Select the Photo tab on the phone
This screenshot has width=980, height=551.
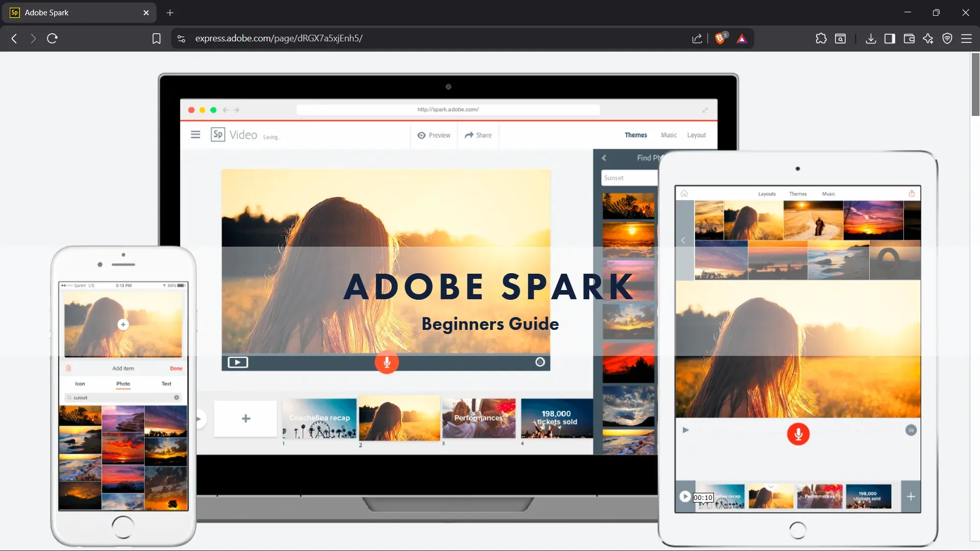[x=123, y=384]
